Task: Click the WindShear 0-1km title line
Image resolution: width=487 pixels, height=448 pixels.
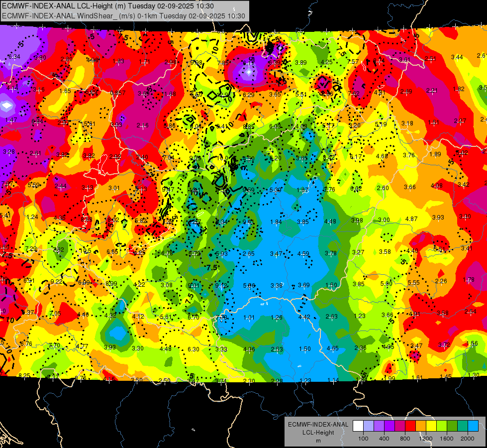Action: pos(123,16)
